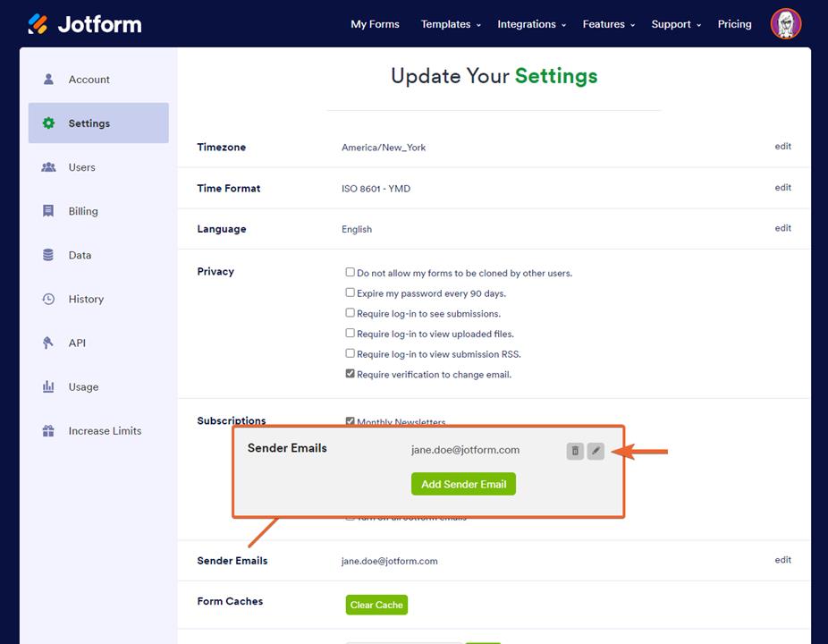Open the Pricing page
Screen dimensions: 828x644
coord(734,24)
